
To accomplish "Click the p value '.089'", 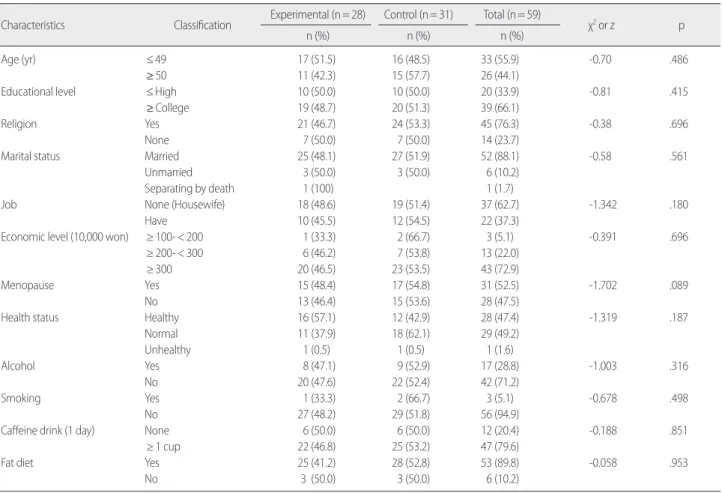I will (679, 285).
